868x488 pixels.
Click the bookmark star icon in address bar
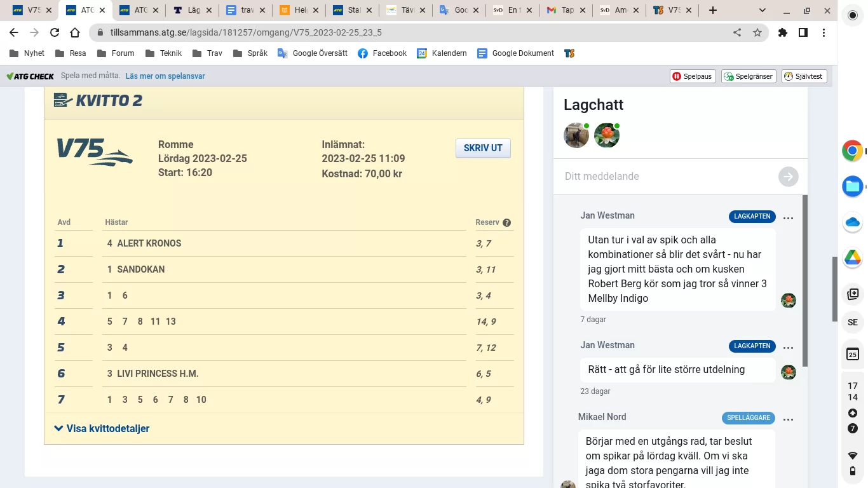pos(757,32)
